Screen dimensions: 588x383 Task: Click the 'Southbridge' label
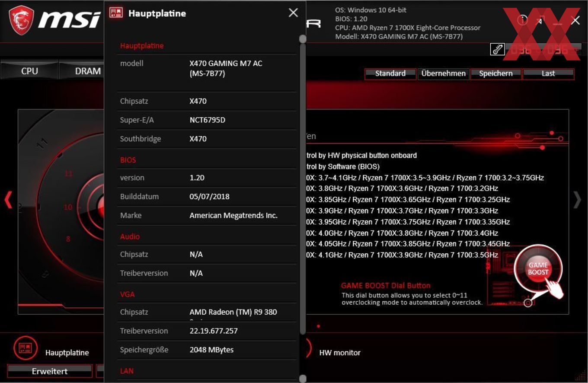pyautogui.click(x=141, y=139)
